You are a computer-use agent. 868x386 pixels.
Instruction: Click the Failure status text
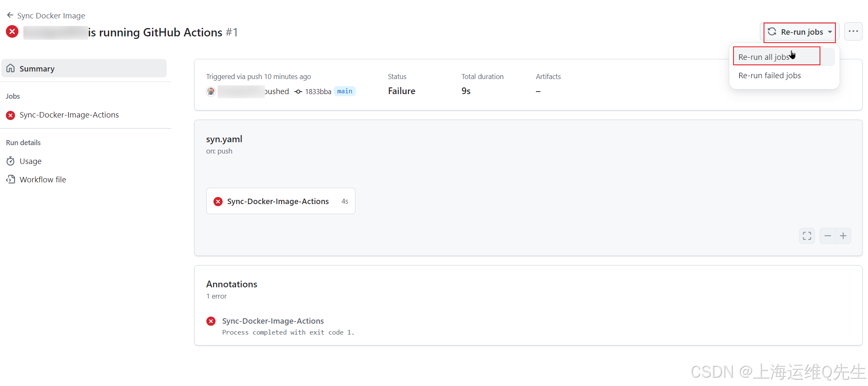click(401, 91)
